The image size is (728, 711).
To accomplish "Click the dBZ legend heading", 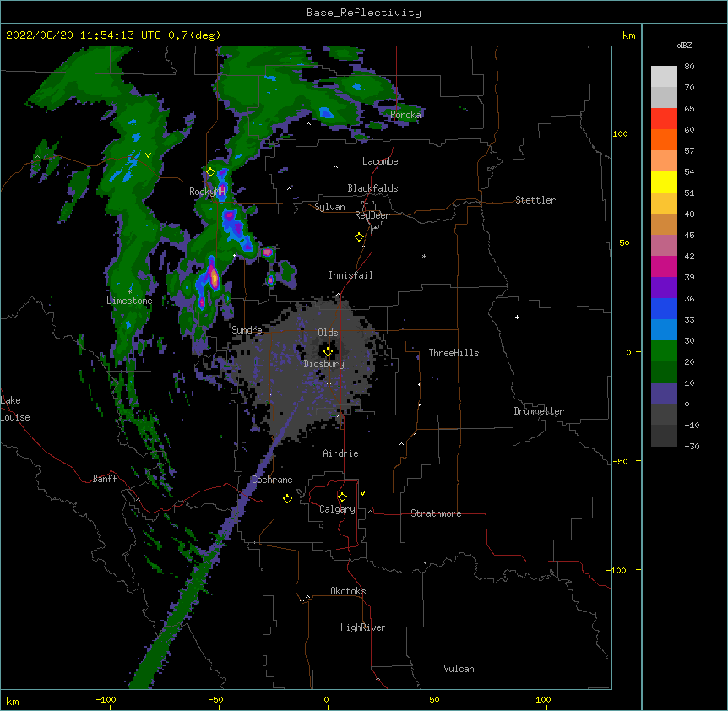I will (684, 46).
